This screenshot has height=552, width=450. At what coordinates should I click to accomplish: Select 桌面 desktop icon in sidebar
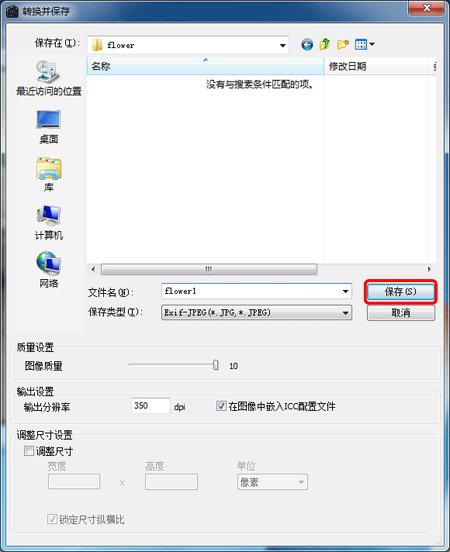tap(49, 127)
